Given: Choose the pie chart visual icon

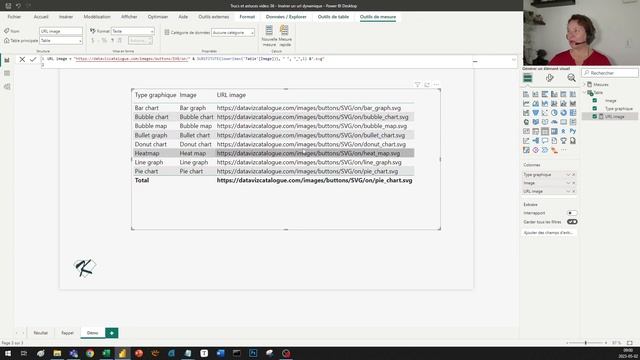Looking at the screenshot, I should tap(554, 113).
